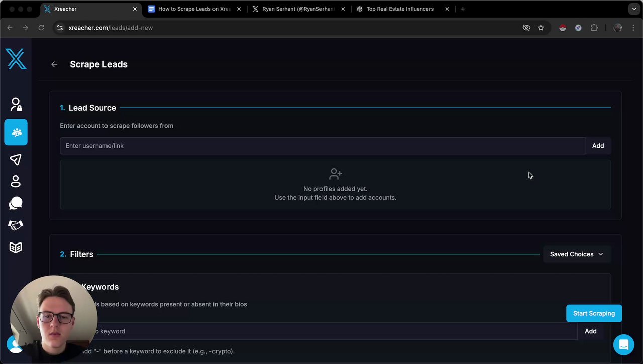Image resolution: width=643 pixels, height=364 pixels.
Task: Close the Xreacher tab
Action: pyautogui.click(x=135, y=9)
